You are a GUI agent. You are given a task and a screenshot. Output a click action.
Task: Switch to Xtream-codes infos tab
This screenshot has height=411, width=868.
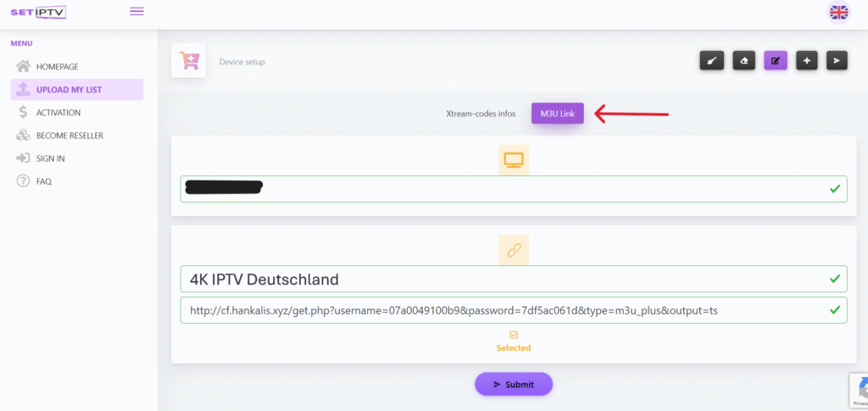click(481, 113)
